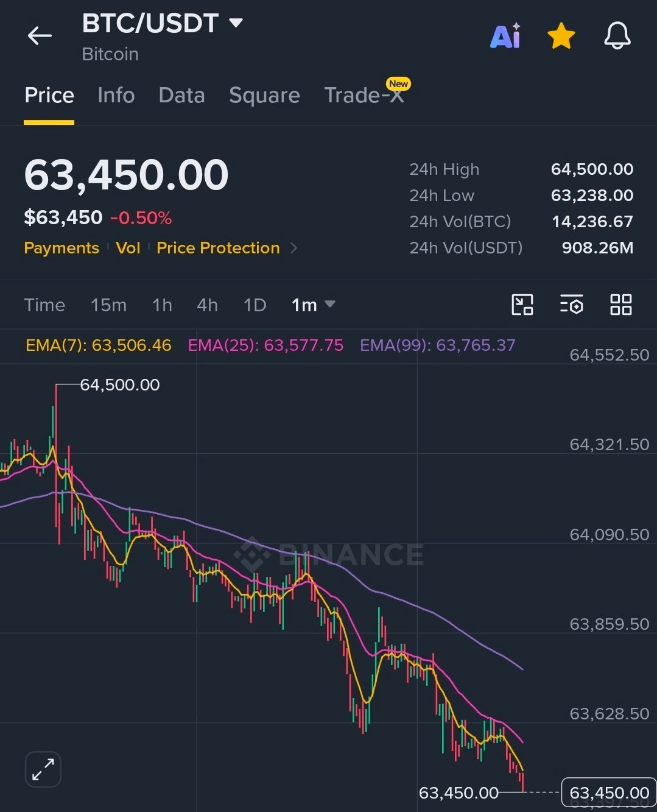Select the 15m chart interval
The width and height of the screenshot is (657, 812).
pos(108,305)
